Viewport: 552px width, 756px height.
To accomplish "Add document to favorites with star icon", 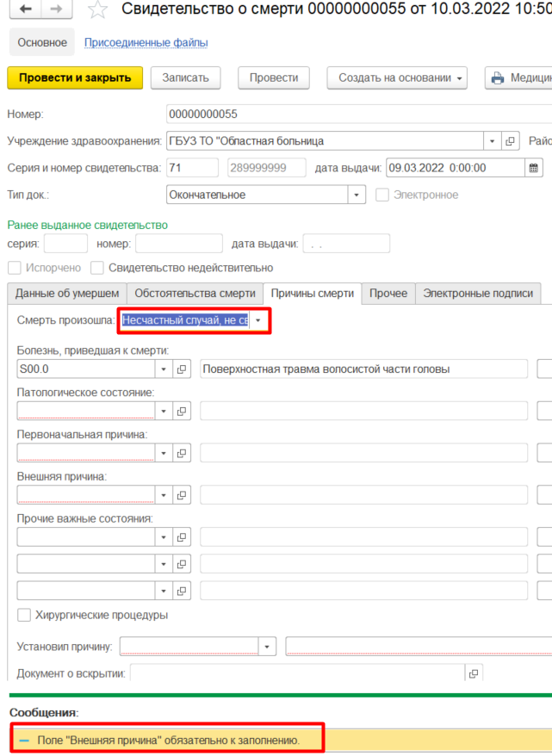I will point(98,10).
